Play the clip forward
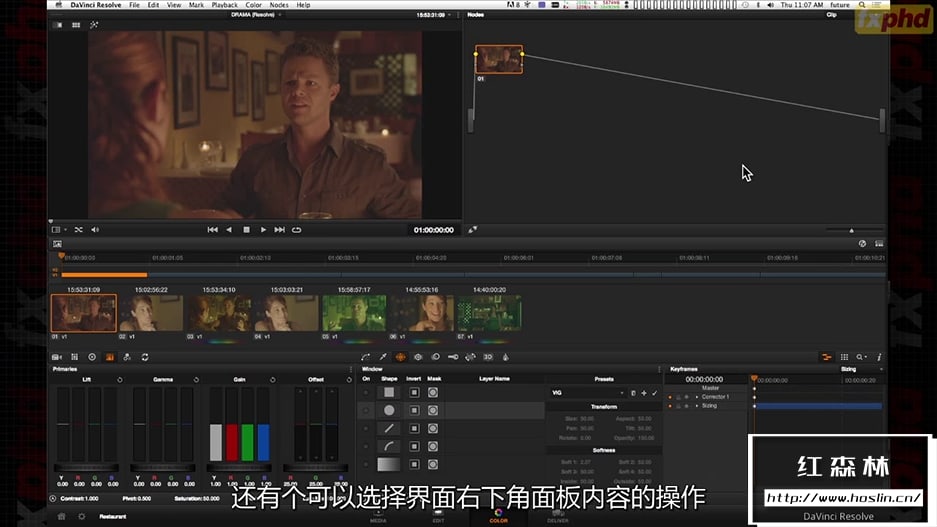This screenshot has width=937, height=527. 263,230
